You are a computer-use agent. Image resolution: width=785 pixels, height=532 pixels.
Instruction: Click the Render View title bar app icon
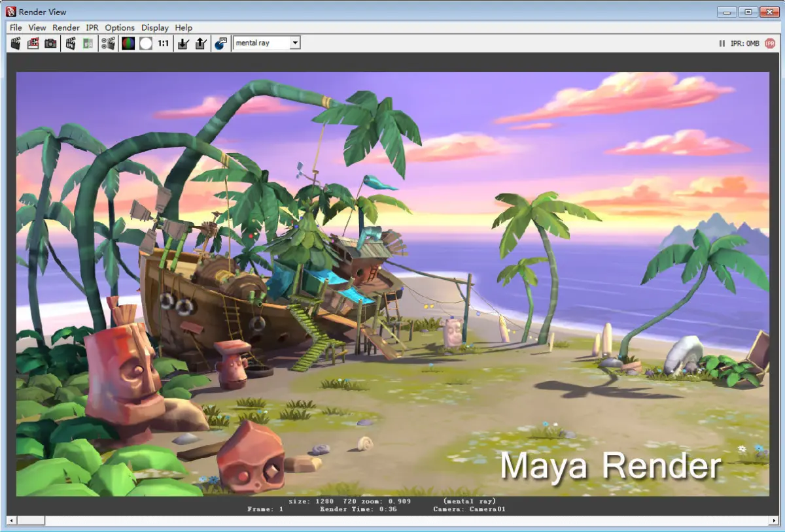10,11
